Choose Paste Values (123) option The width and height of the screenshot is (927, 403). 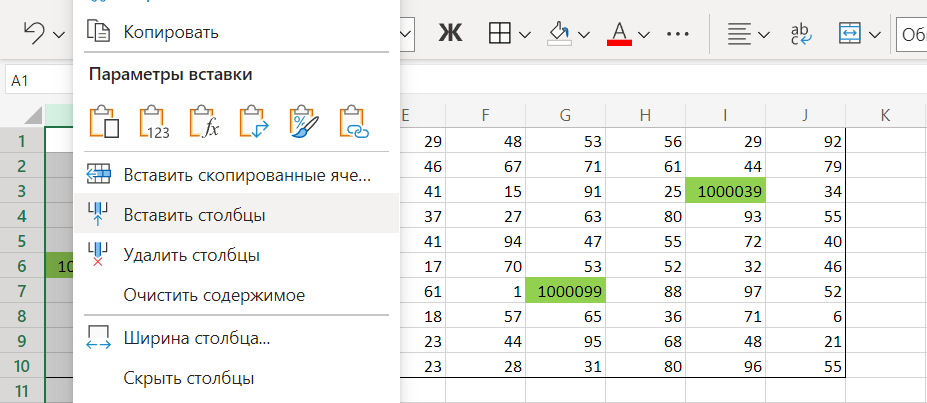(x=154, y=121)
